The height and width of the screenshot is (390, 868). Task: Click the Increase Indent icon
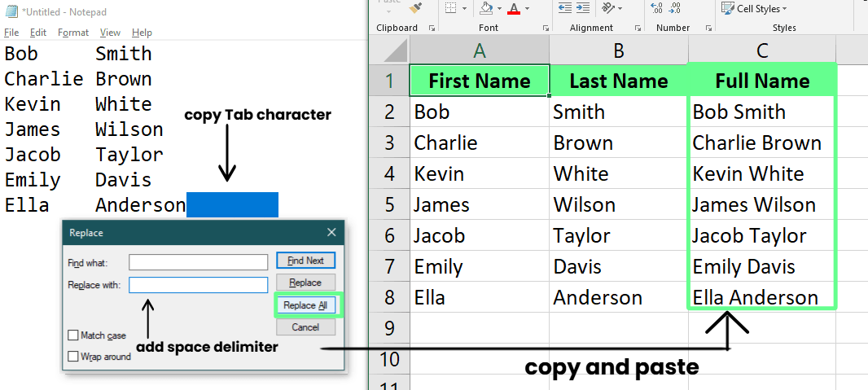(582, 8)
